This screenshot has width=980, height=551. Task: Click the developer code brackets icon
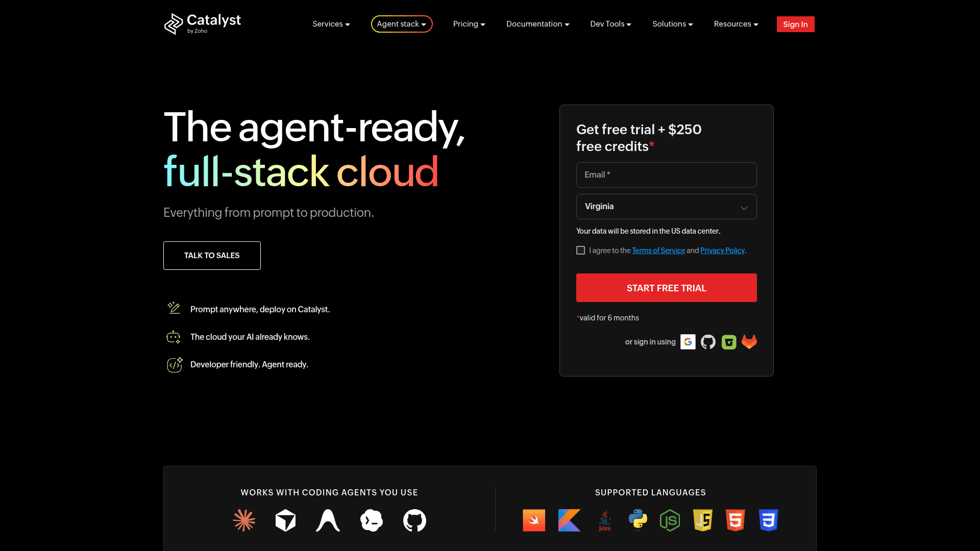(175, 365)
